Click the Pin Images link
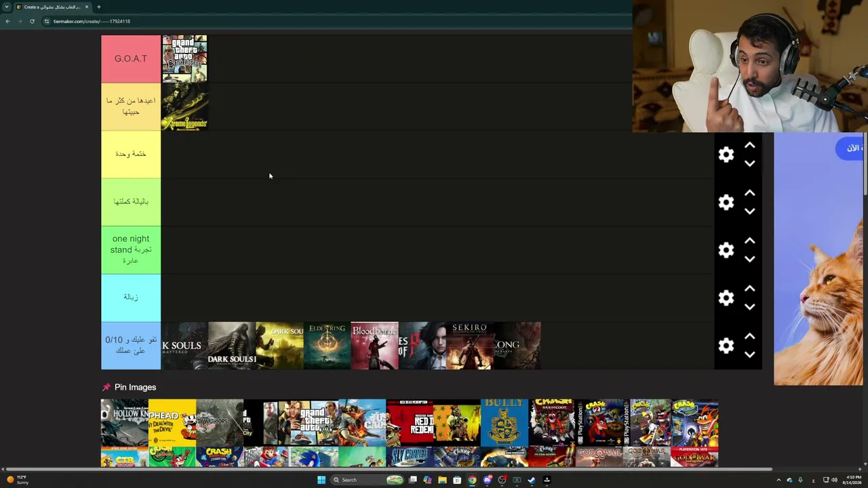 [129, 387]
